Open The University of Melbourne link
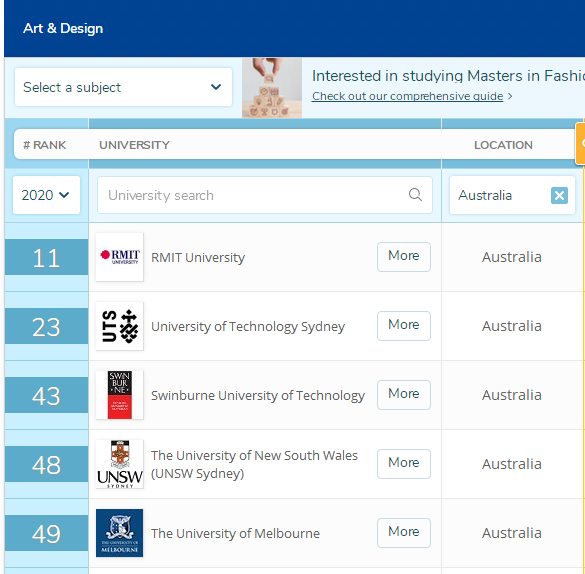Image resolution: width=585 pixels, height=574 pixels. point(235,533)
